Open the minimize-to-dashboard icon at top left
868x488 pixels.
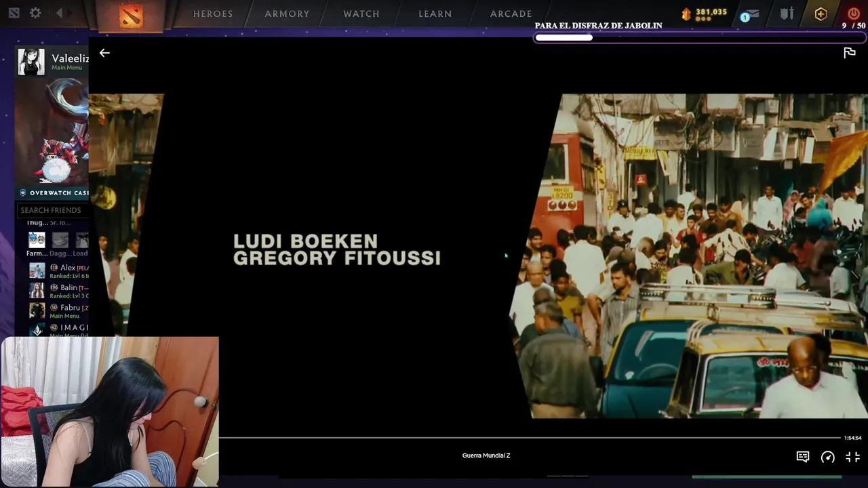coord(14,13)
